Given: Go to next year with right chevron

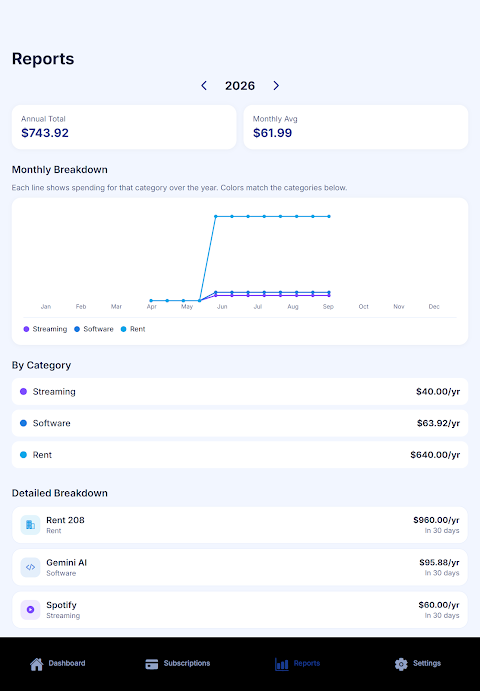Looking at the screenshot, I should pos(276,85).
